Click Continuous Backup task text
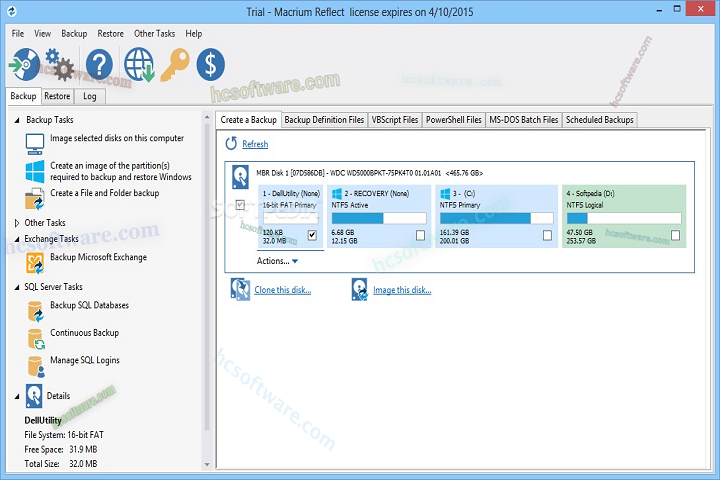Viewport: 720px width, 480px height. pos(84,333)
